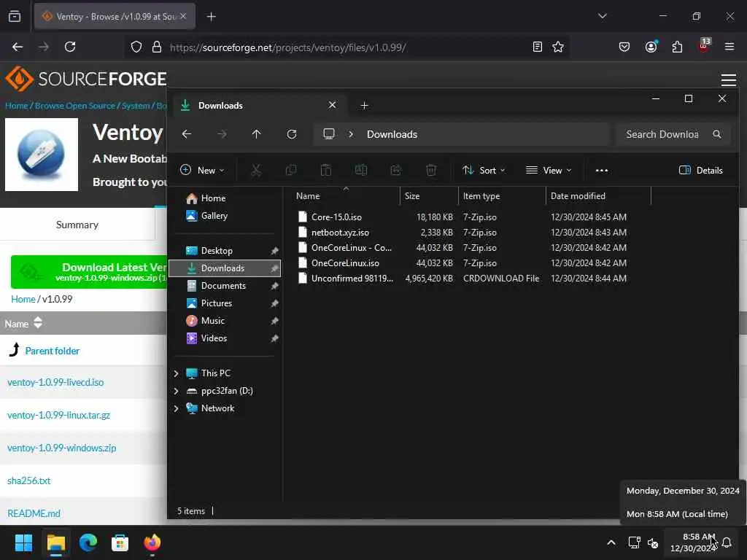Toggle Firefox reader view icon
Viewport: 747px width, 560px height.
(538, 47)
